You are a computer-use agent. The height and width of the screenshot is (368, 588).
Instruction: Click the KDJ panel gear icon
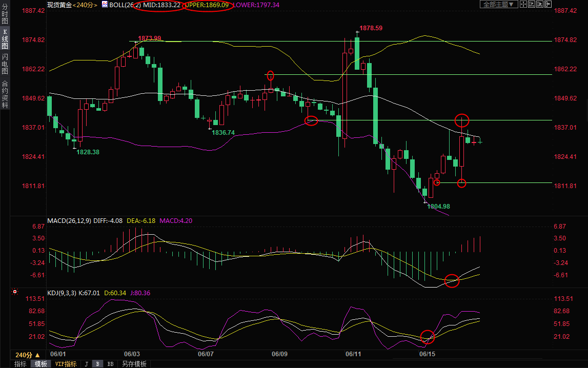(x=15, y=292)
